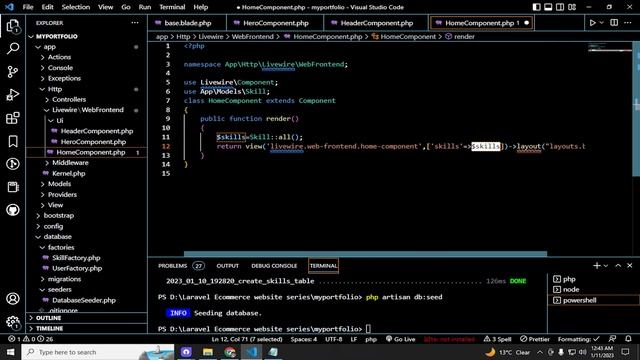This screenshot has width=640, height=360.
Task: Open editor More Actions ellipsis
Action: pos(628,23)
